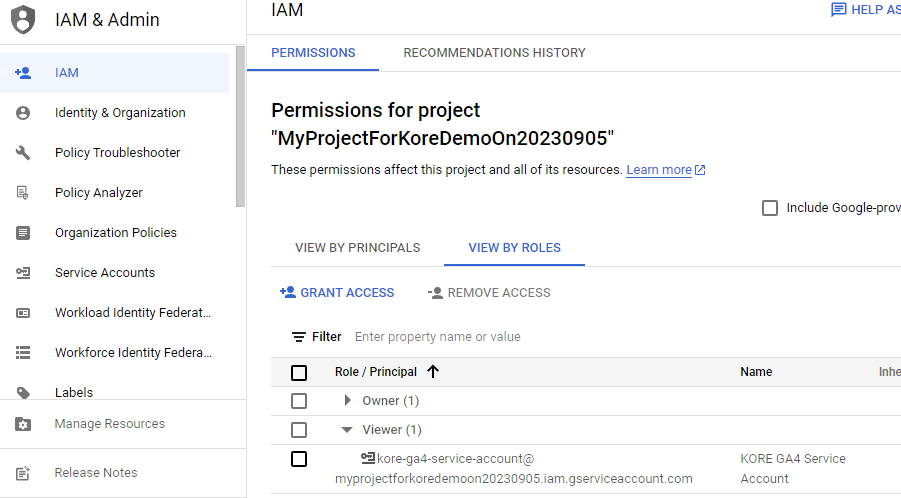
Task: Click the Filter property input field
Action: [x=500, y=337]
